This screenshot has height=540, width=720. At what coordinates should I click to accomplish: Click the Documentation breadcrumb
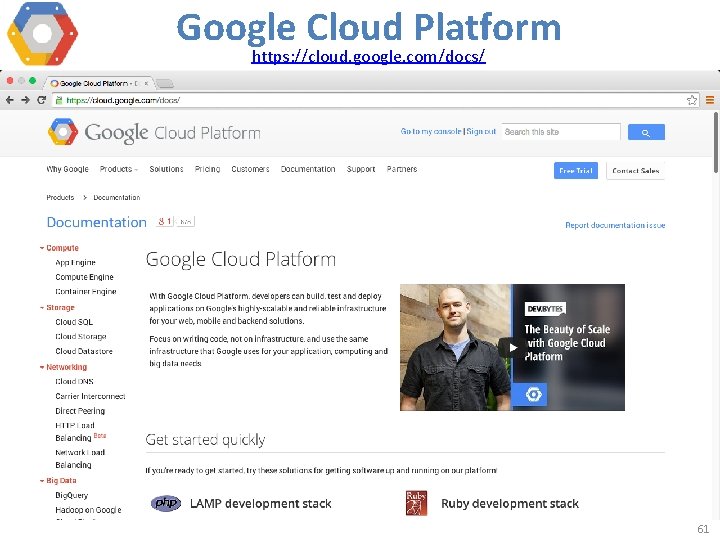(117, 197)
